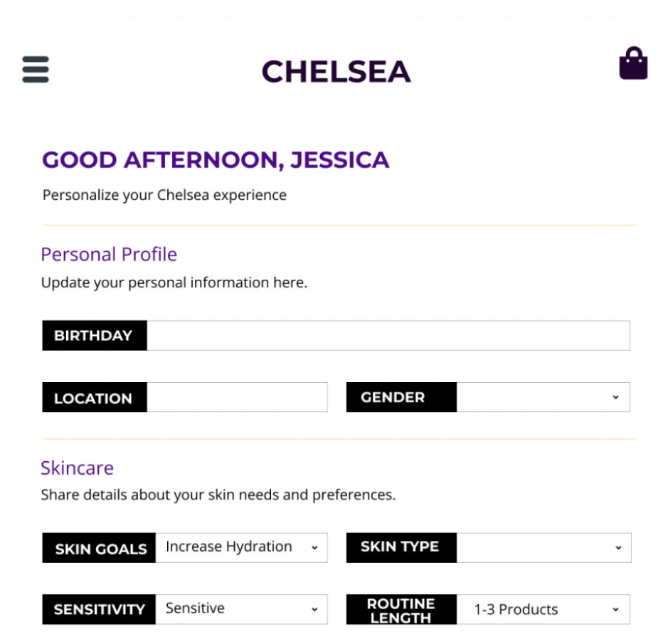Viewport: 668px width, 644px height.
Task: Click the Routine Length chevron arrow
Action: [x=615, y=609]
